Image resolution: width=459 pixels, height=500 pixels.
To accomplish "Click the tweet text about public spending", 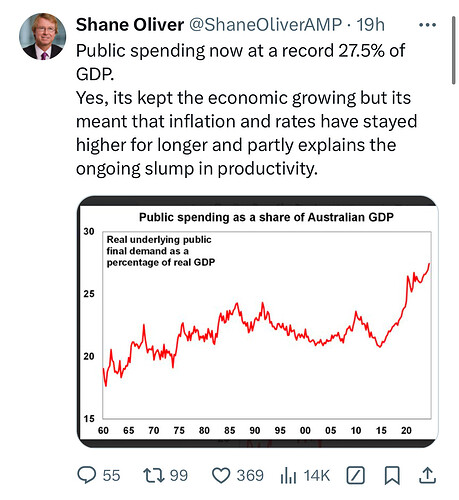I will 246,109.
